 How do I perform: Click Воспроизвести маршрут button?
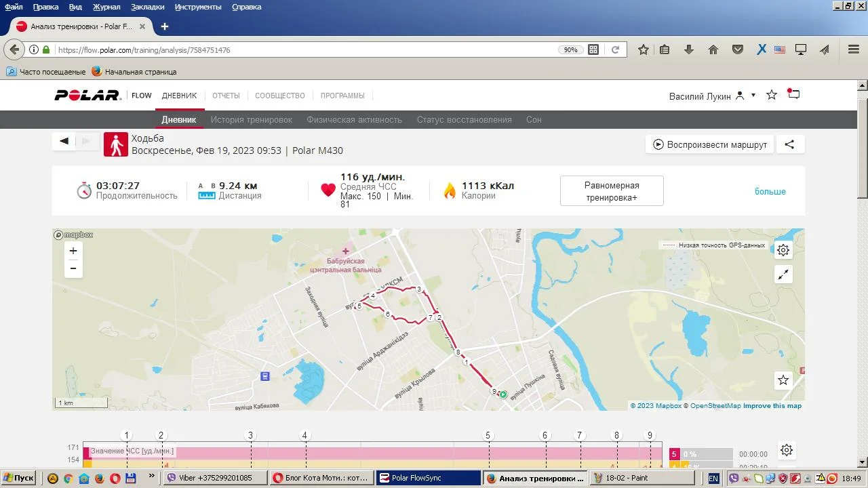pyautogui.click(x=709, y=144)
